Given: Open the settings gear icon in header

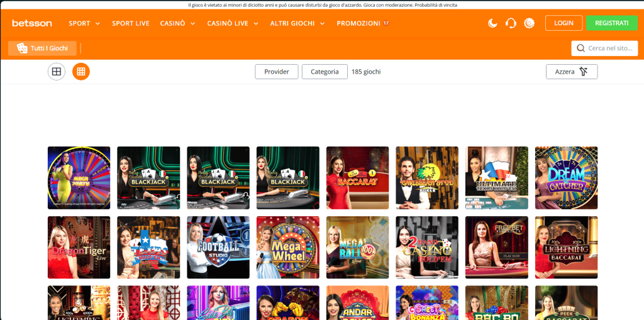Looking at the screenshot, I should (529, 23).
